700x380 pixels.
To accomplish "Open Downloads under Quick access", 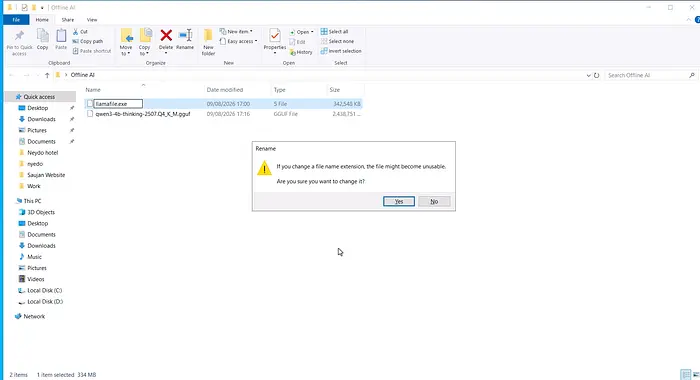I will point(41,119).
